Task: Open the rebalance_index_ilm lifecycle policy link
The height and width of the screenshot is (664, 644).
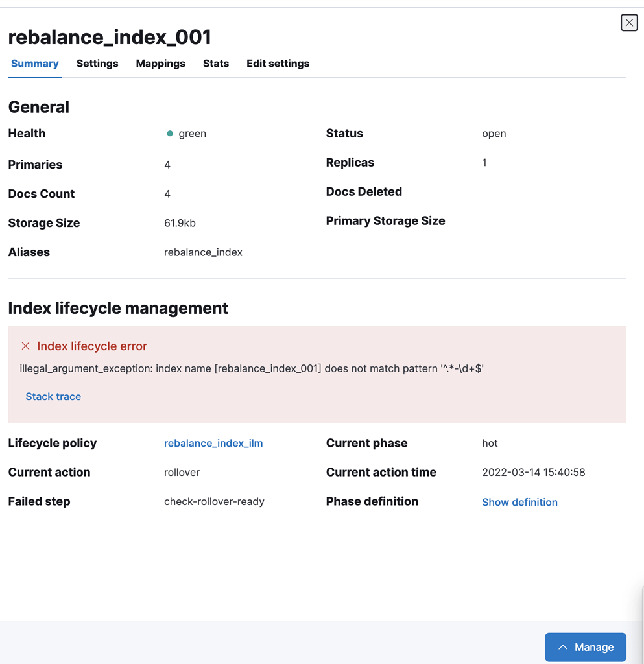Action: coord(213,444)
